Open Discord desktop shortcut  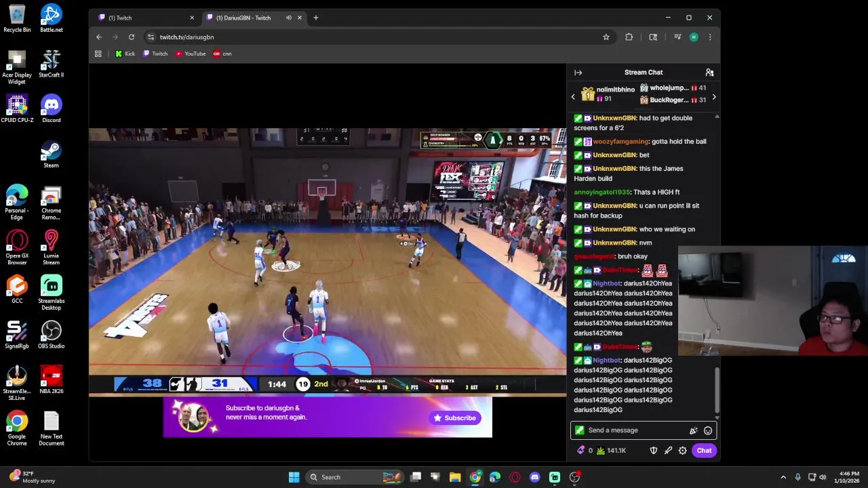click(x=52, y=109)
